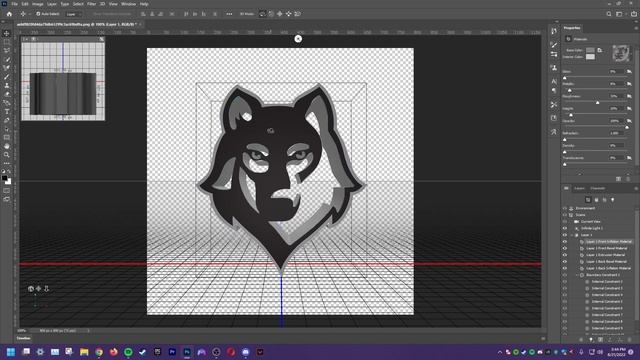The image size is (640, 360).
Task: Open the Base Color texture folder icon
Action: coord(600,50)
